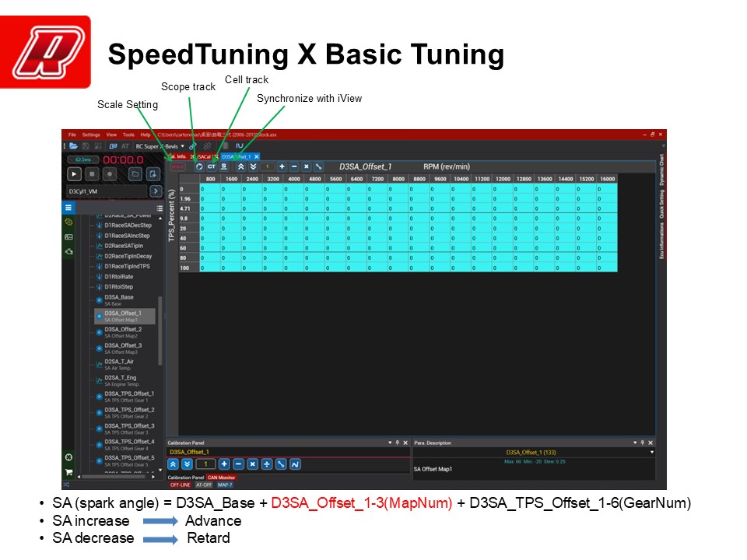This screenshot has height=560, width=747.
Task: Click the engine icon in left sidebar
Action: click(68, 222)
